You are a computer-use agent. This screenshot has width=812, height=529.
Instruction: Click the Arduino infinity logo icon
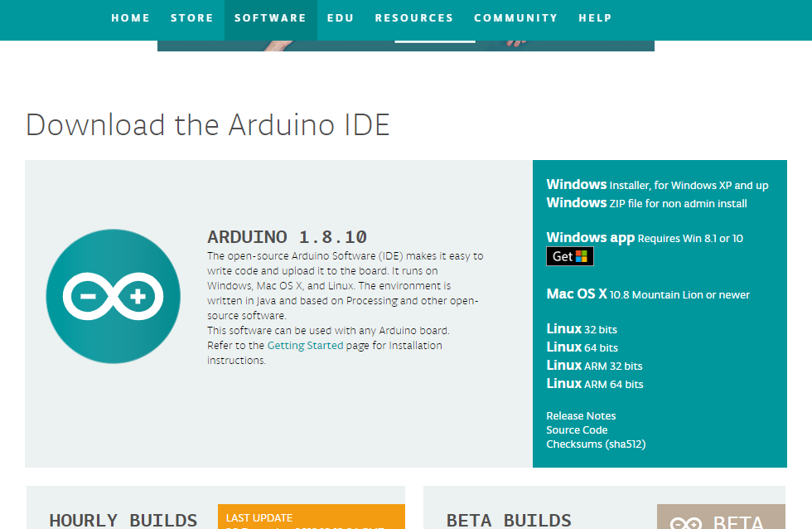(x=113, y=296)
